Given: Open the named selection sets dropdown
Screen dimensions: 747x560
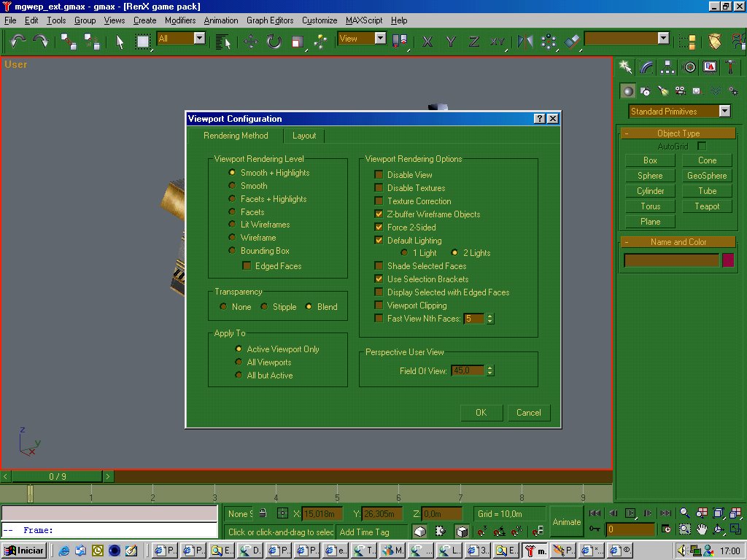Looking at the screenshot, I should 663,38.
